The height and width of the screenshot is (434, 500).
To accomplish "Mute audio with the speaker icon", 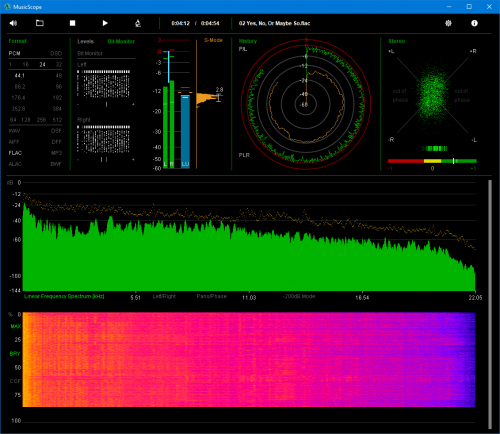I will coord(13,23).
